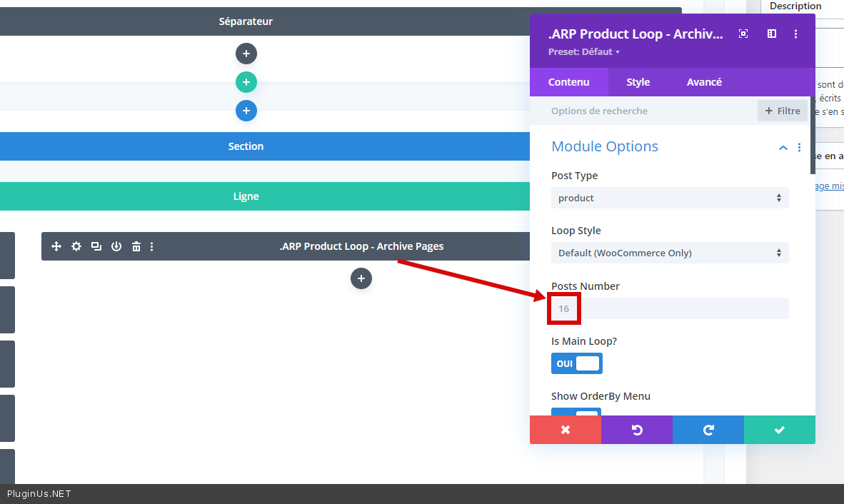Open settings gear of ARP Product Loop module
This screenshot has height=504, width=844.
[x=76, y=246]
